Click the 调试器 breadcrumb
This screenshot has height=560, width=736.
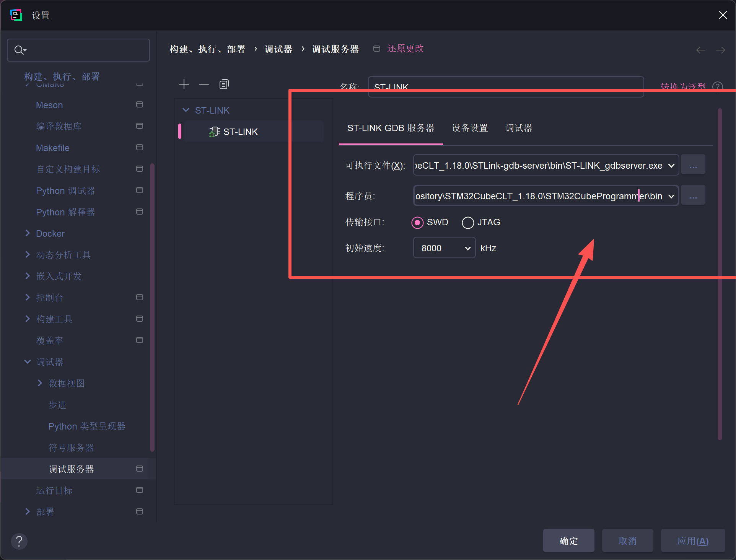[x=278, y=49]
